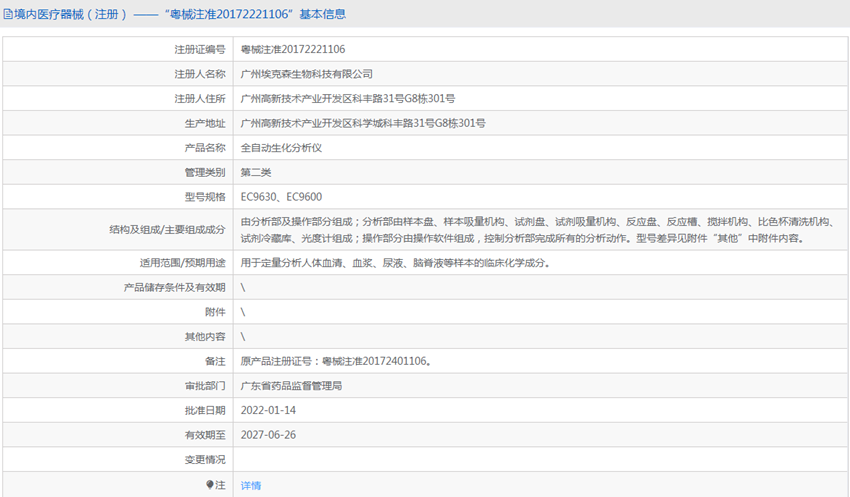This screenshot has width=850, height=497.
Task: Click the 管理类别 label cell
Action: click(118, 172)
